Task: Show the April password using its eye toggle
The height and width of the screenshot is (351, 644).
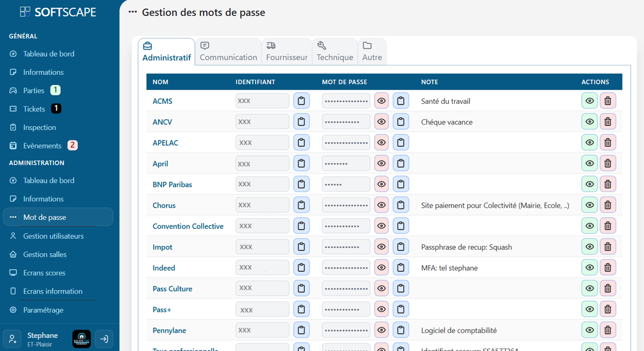Action: pos(381,163)
